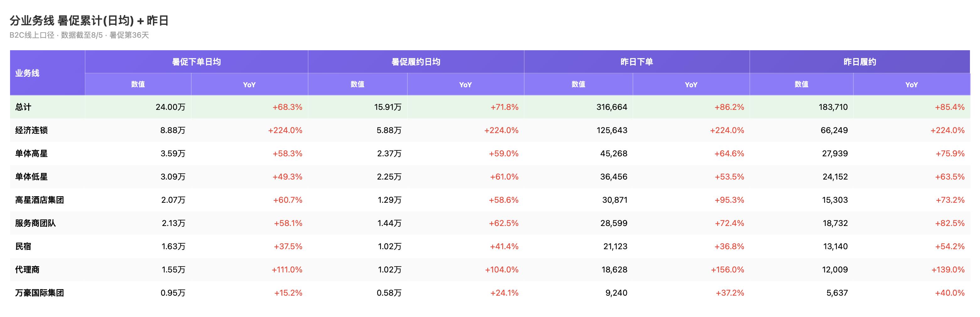
Task: Click the 业务线 column header
Action: [27, 73]
